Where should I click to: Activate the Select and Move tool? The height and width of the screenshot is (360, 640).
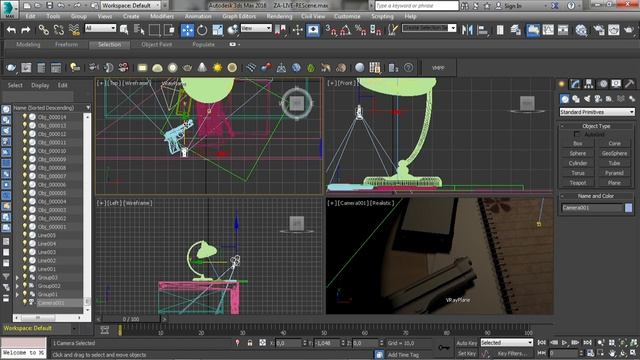187,30
